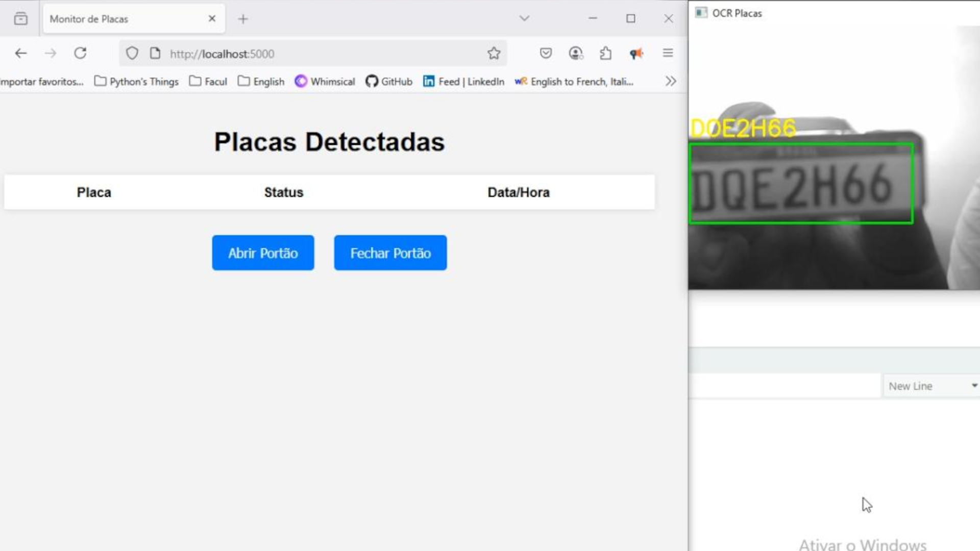
Task: Maximize the Firefox window
Action: coord(631,18)
